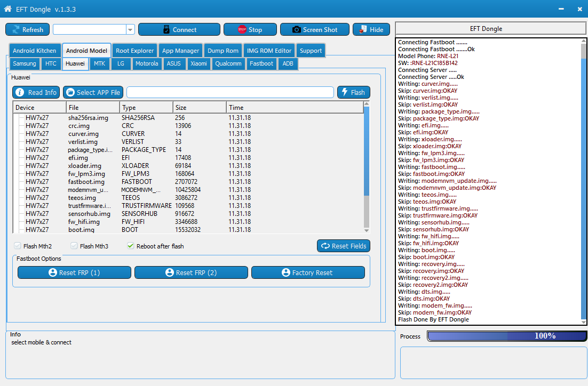
Task: Click the info icon on Read Info
Action: 20,92
